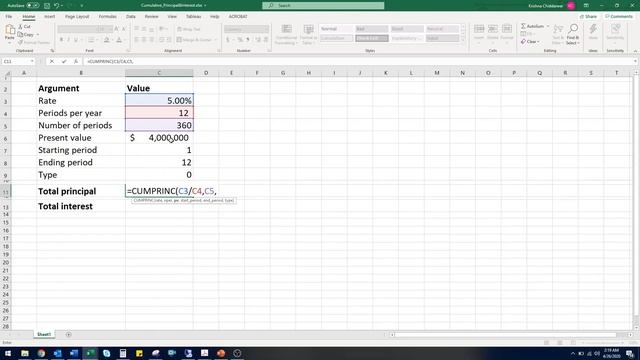640x360 pixels.
Task: Open the File tab
Action: click(x=9, y=17)
